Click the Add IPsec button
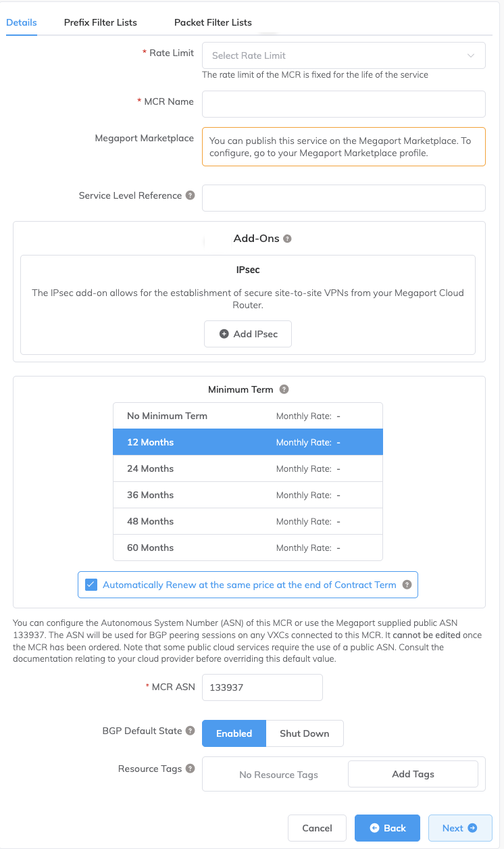This screenshot has width=504, height=849. (x=248, y=334)
